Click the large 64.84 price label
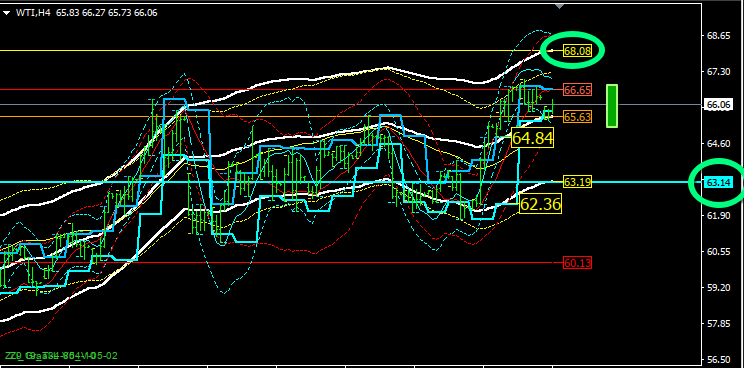Screen dimensions: 744x368 (532, 139)
